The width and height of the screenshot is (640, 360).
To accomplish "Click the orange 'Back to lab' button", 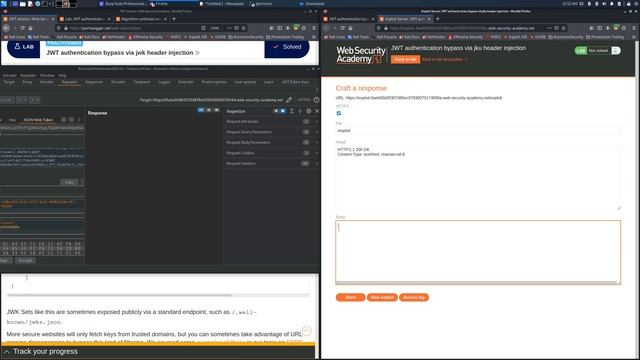I will [x=405, y=60].
